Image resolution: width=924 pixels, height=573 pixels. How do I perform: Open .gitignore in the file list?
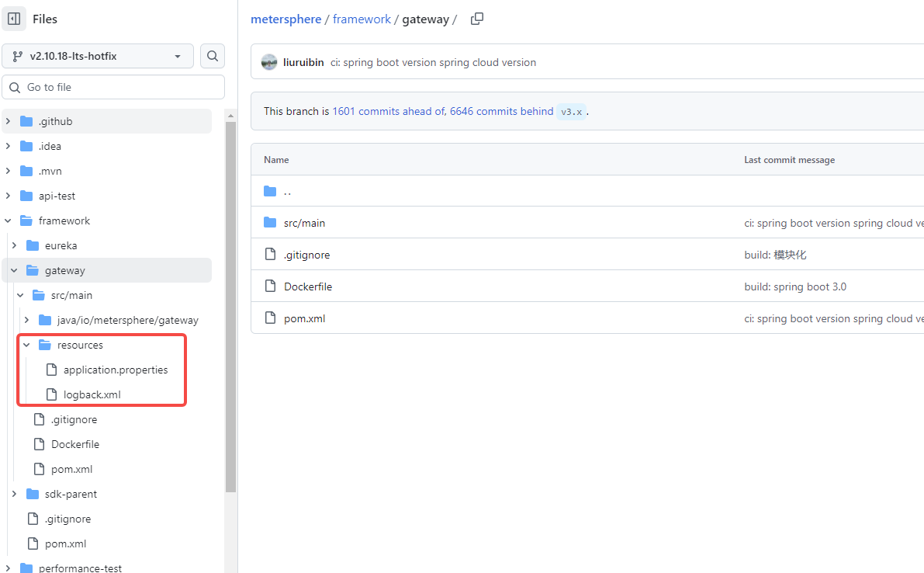[x=306, y=255]
